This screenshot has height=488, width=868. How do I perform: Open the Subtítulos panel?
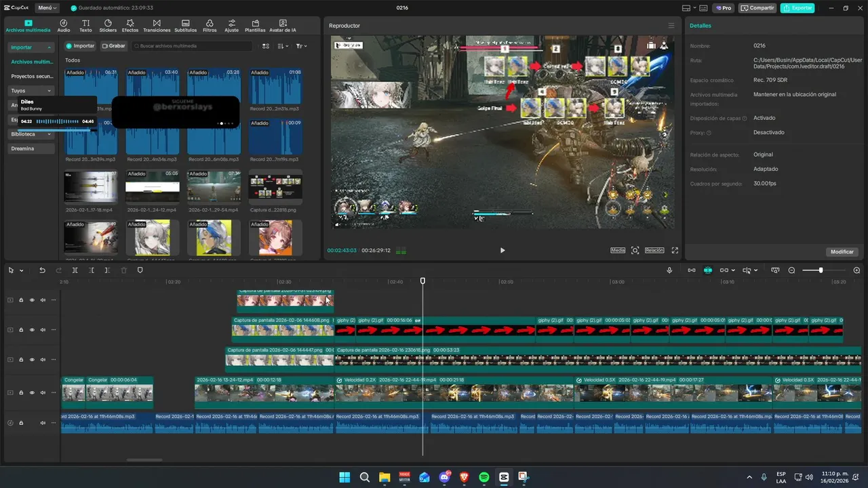(x=185, y=26)
